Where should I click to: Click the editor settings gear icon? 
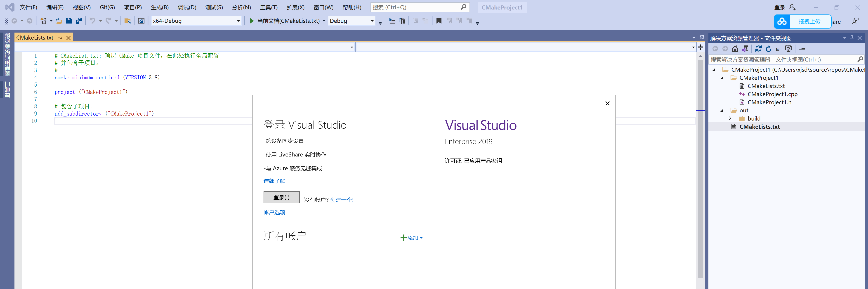702,37
